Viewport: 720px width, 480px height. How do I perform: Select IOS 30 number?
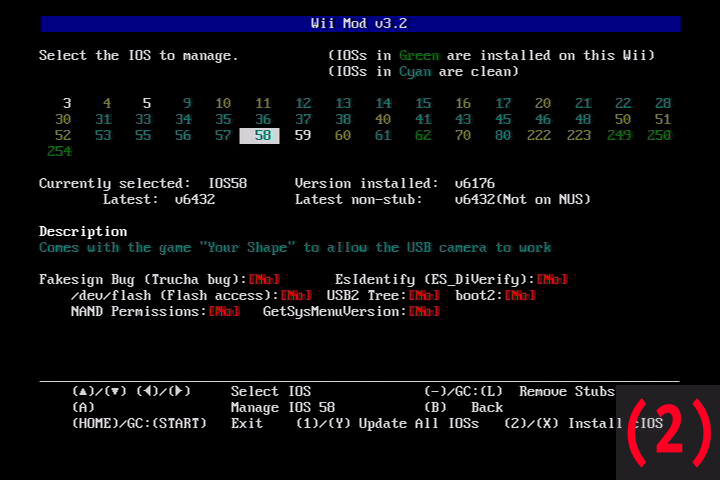pyautogui.click(x=63, y=119)
